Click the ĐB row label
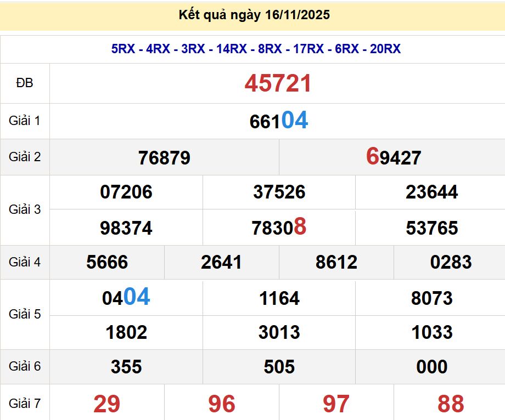 click(x=25, y=83)
